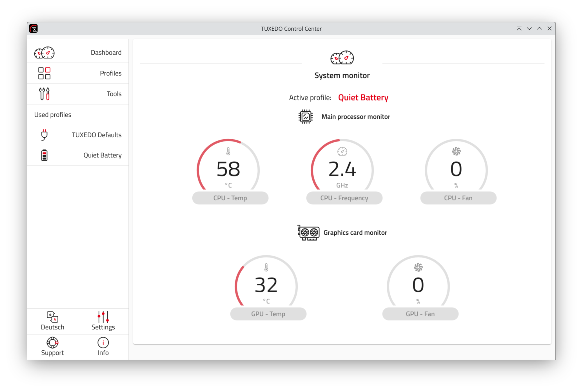The image size is (583, 392).
Task: Click the Dashboard navigation icon
Action: pos(44,53)
